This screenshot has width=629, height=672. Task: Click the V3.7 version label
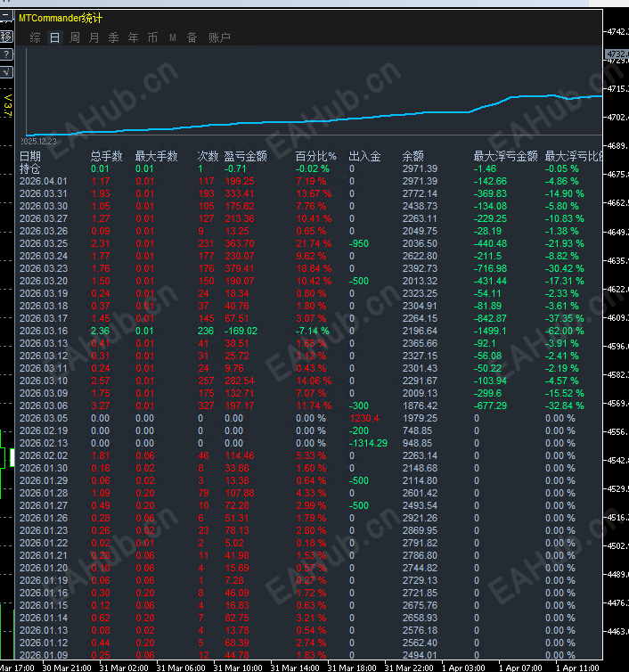7,105
